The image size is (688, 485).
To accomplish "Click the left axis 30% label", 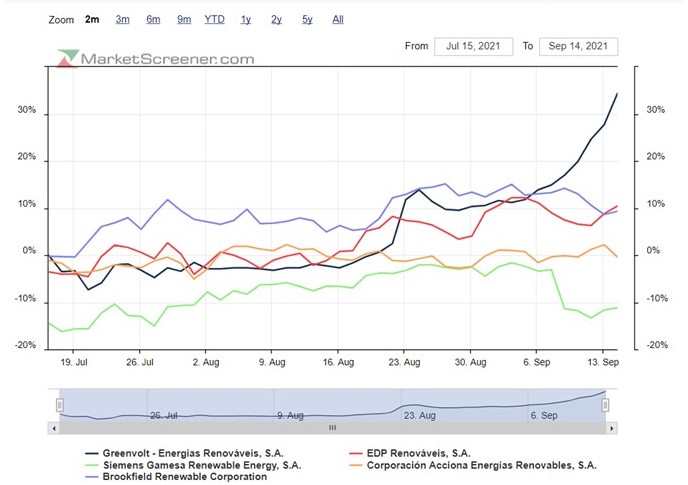I will click(x=27, y=110).
